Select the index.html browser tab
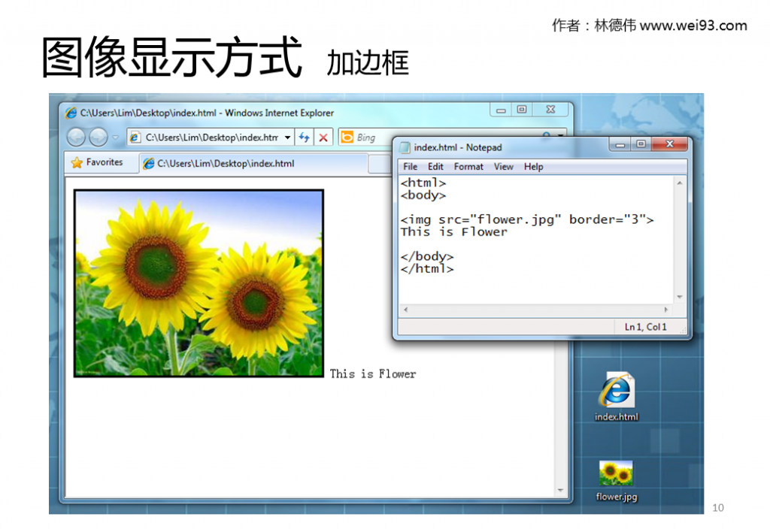The height and width of the screenshot is (532, 770). [x=254, y=163]
